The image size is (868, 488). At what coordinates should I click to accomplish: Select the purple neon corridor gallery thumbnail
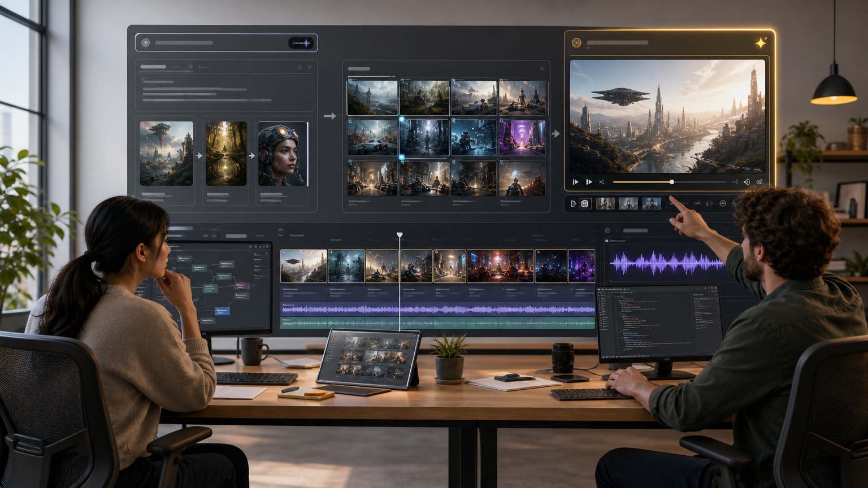[523, 137]
